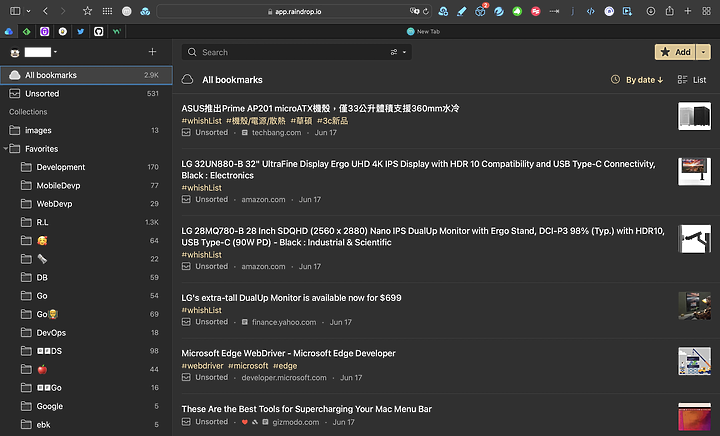Filter by #3c新品 tag on ASUS bookmark
720x436 pixels.
[x=332, y=121]
